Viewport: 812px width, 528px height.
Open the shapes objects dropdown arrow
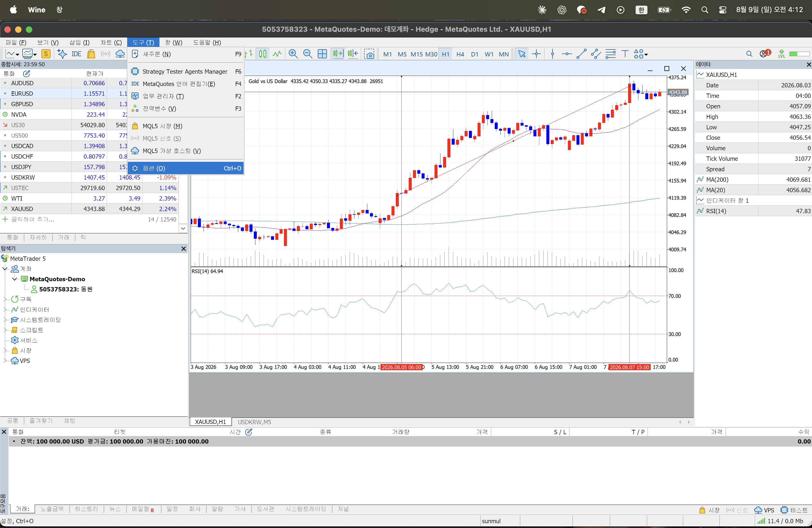pos(646,55)
